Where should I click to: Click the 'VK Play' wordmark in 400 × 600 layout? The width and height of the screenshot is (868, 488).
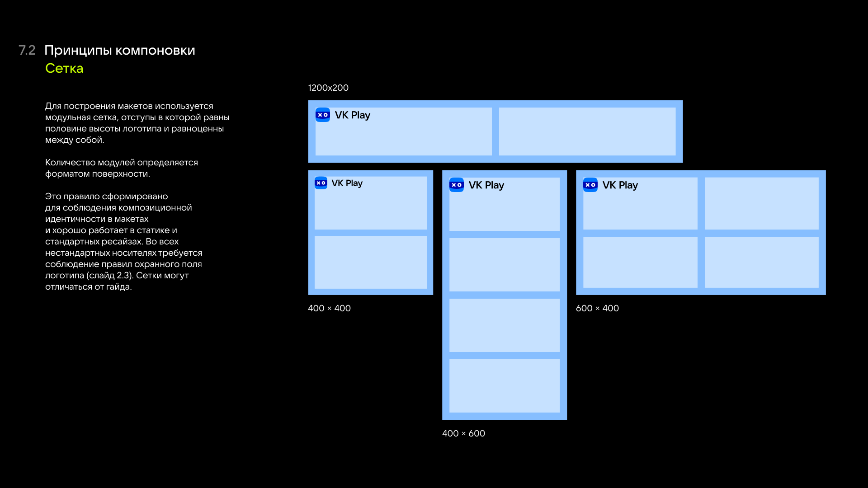(486, 185)
